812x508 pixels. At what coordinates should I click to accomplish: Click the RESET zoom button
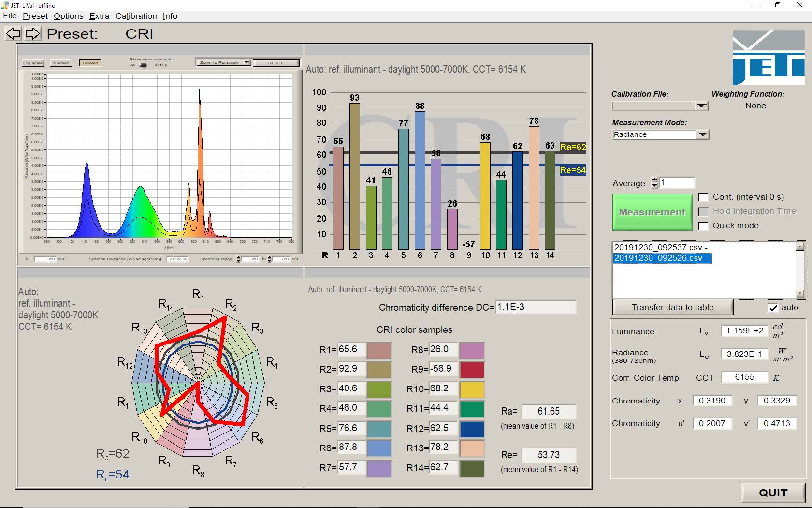(276, 63)
